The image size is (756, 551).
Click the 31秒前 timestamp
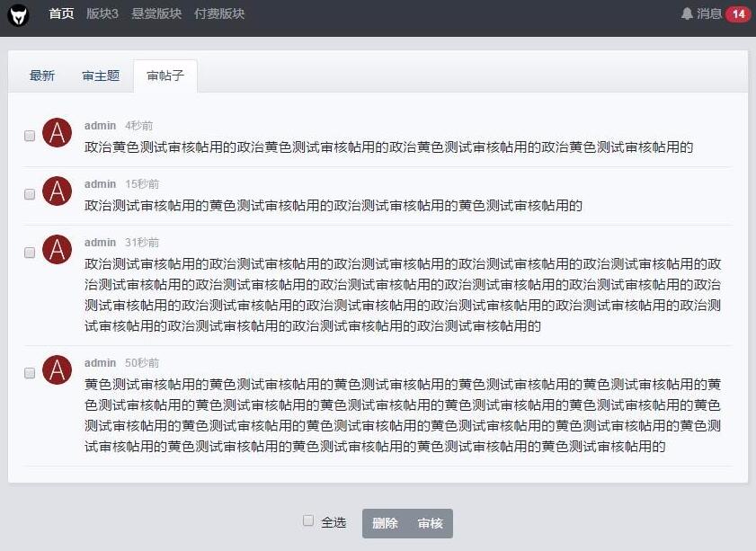pos(142,242)
